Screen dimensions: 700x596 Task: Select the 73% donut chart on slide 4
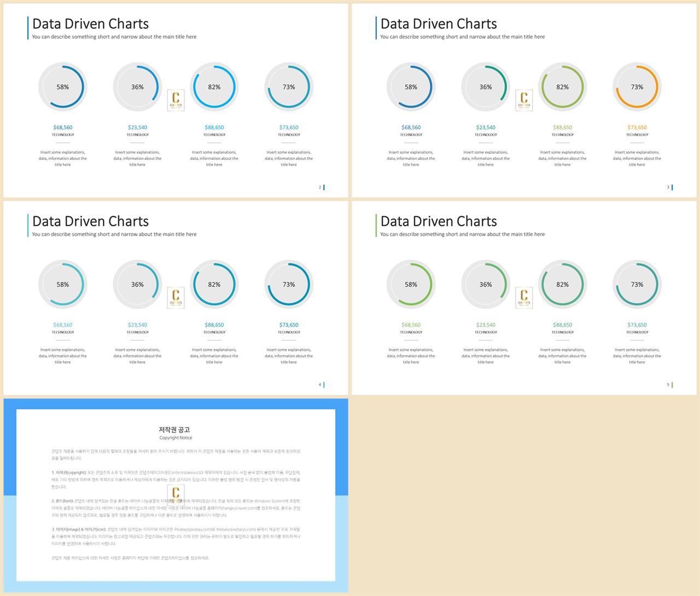click(289, 285)
